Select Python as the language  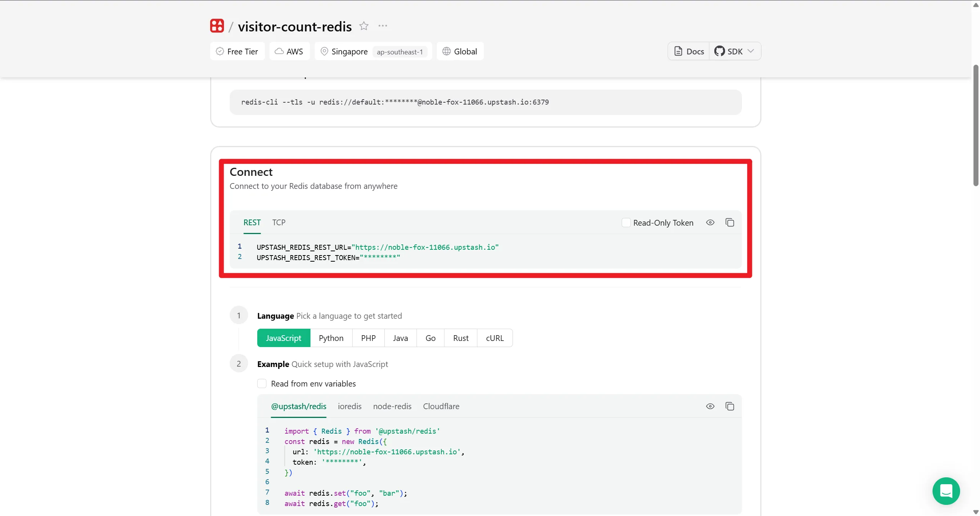tap(331, 338)
